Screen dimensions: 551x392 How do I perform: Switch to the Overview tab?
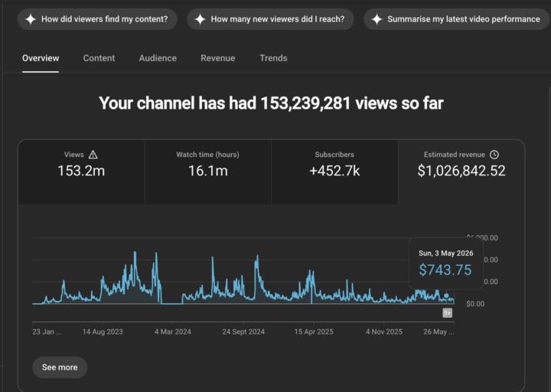click(41, 58)
